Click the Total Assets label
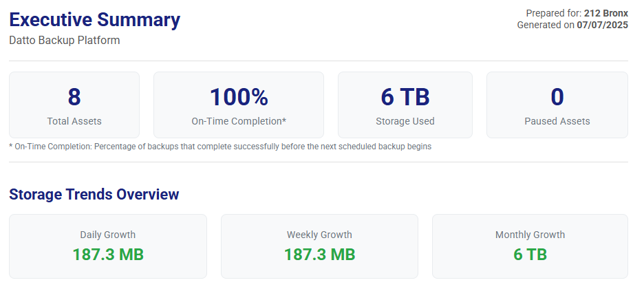The height and width of the screenshot is (289, 644). 74,121
